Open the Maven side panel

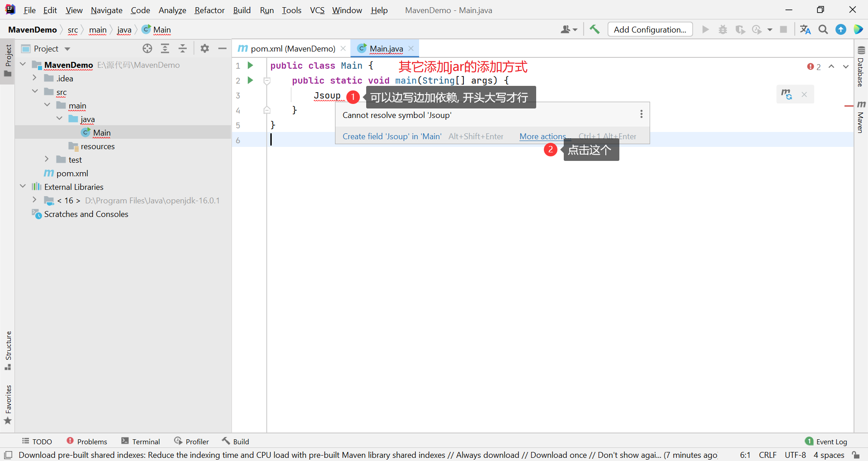(x=861, y=117)
